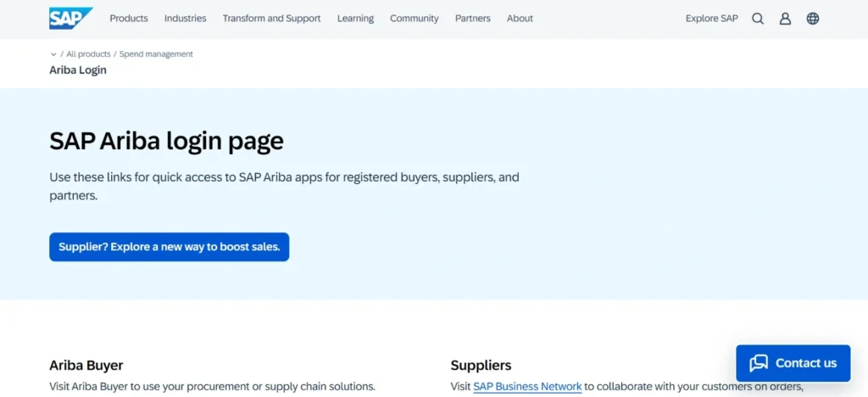Open the Community menu
This screenshot has width=868, height=397.
414,19
